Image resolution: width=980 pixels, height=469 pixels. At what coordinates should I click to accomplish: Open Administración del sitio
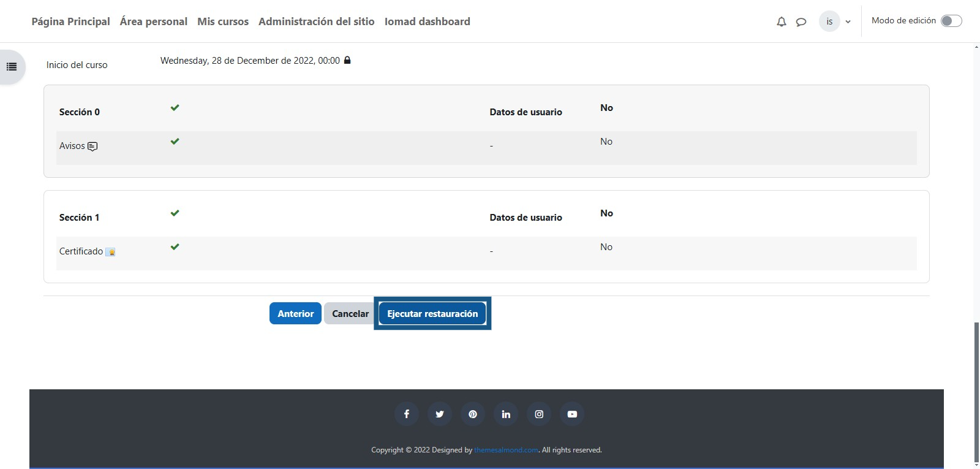tap(316, 21)
